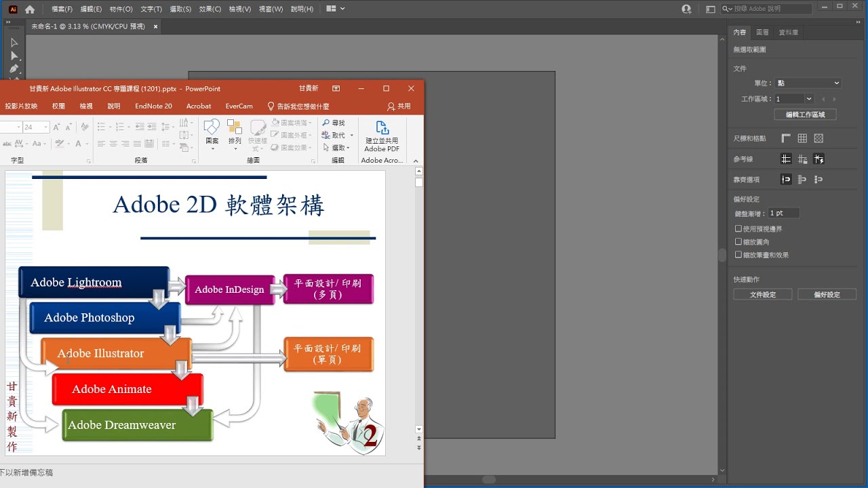Image resolution: width=868 pixels, height=488 pixels.
Task: Enable 縮放筆畫和效果 checkbox
Action: 738,255
